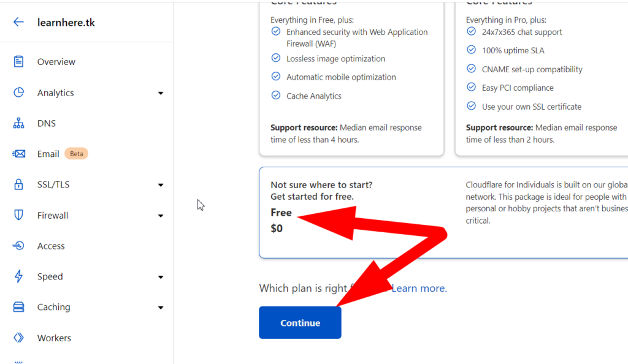The height and width of the screenshot is (364, 628).
Task: Select the Email envelope icon
Action: [x=18, y=154]
